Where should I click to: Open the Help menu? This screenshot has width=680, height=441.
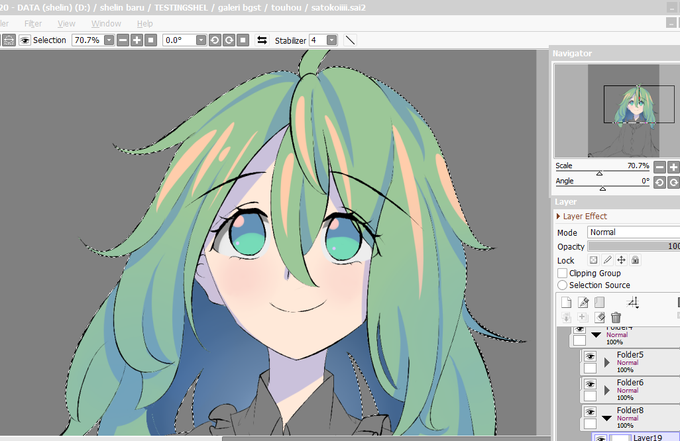(x=145, y=23)
